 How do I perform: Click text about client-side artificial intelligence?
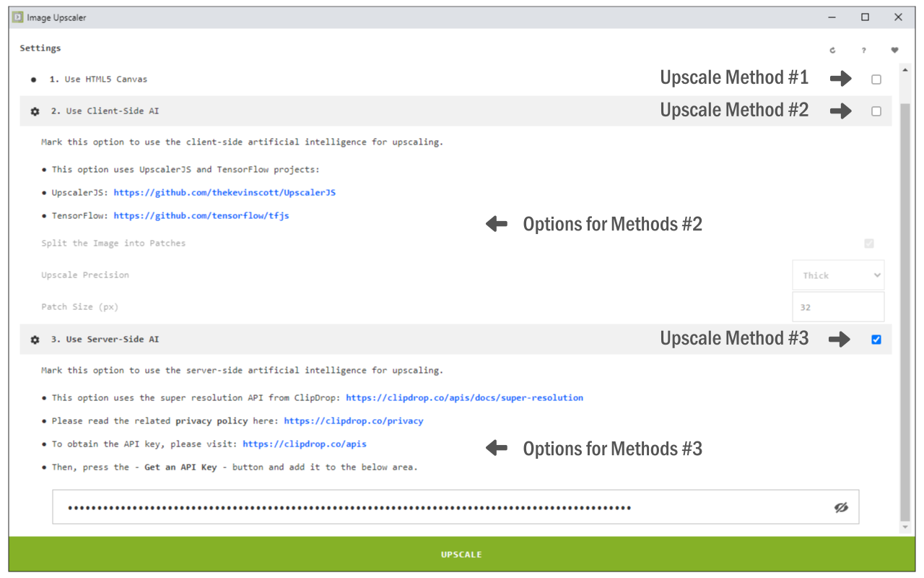[242, 142]
